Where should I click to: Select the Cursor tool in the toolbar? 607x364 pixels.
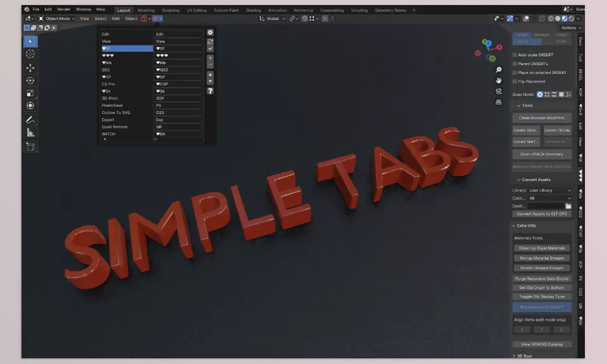30,54
